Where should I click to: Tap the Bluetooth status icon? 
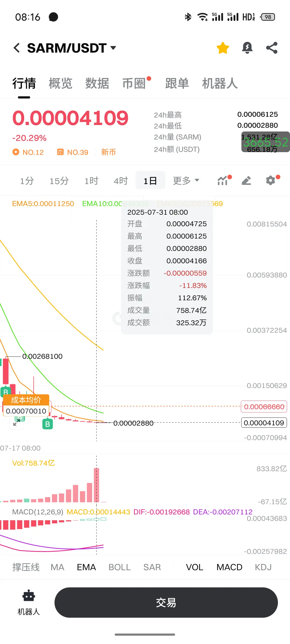point(188,17)
